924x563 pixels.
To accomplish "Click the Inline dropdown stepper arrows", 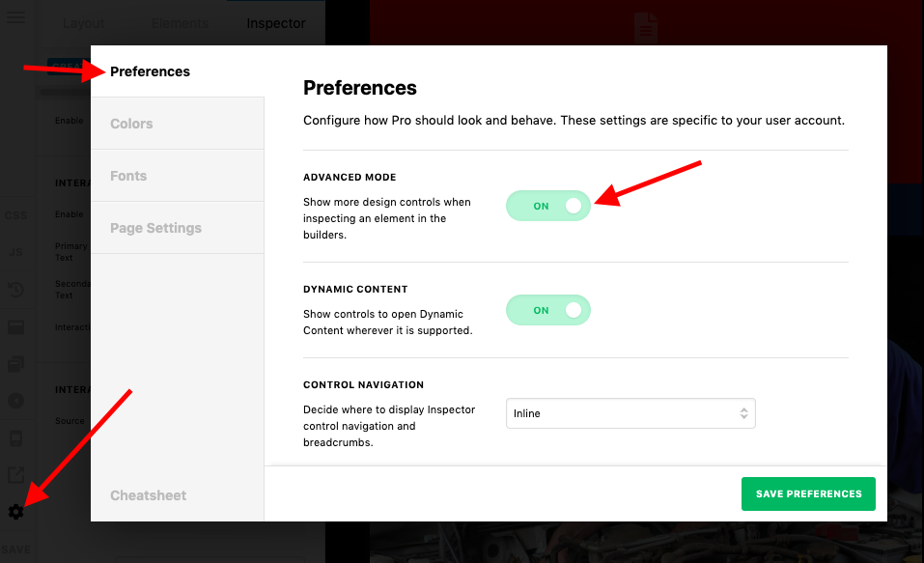I will (743, 413).
